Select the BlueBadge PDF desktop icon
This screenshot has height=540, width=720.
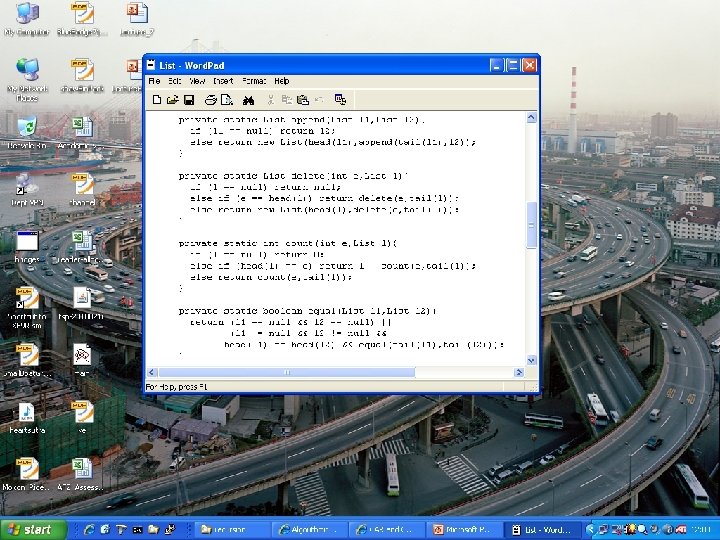pos(83,19)
